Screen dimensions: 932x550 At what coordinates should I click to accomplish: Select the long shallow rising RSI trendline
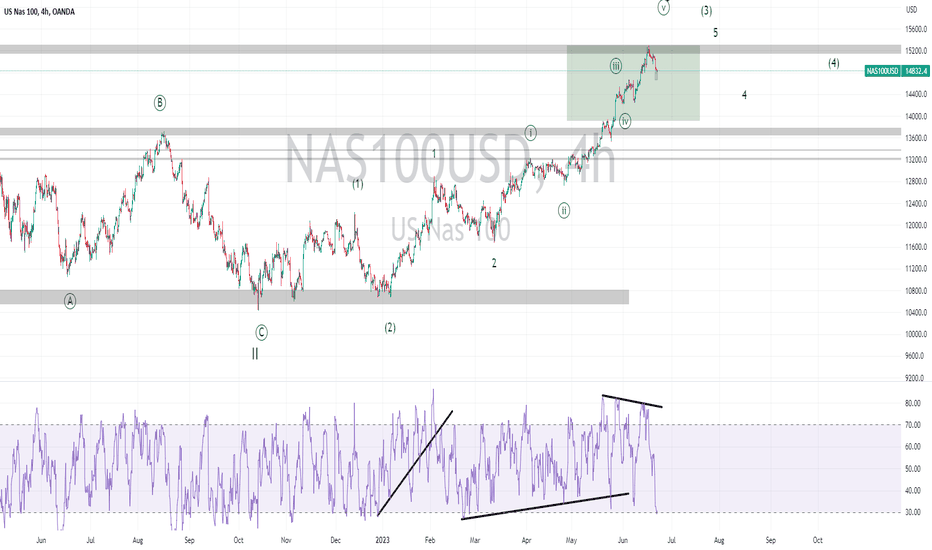point(545,506)
